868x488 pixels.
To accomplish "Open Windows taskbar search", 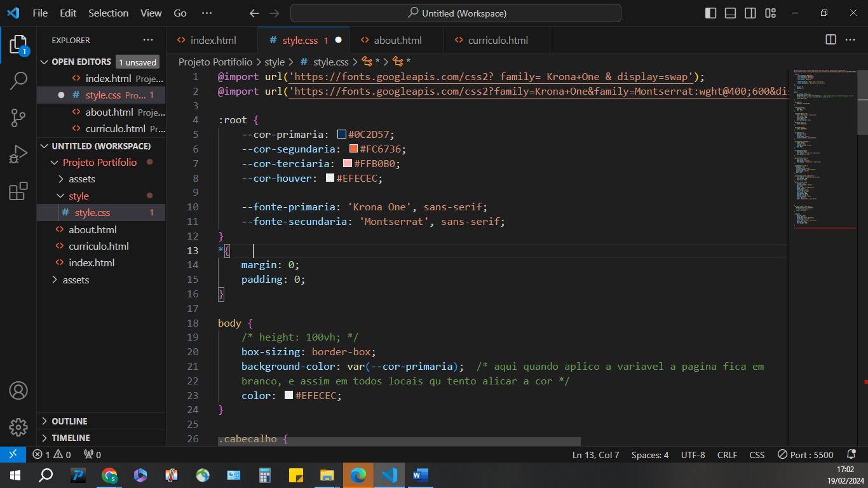I will [46, 475].
